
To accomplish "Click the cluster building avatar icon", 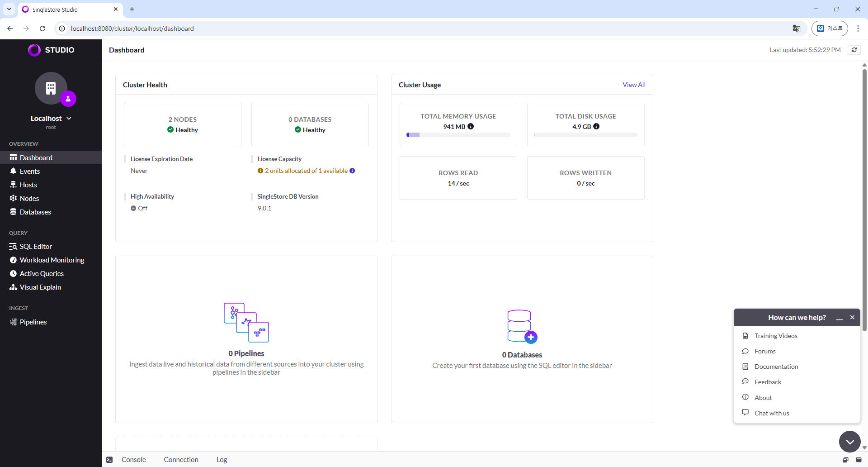I will click(x=51, y=88).
